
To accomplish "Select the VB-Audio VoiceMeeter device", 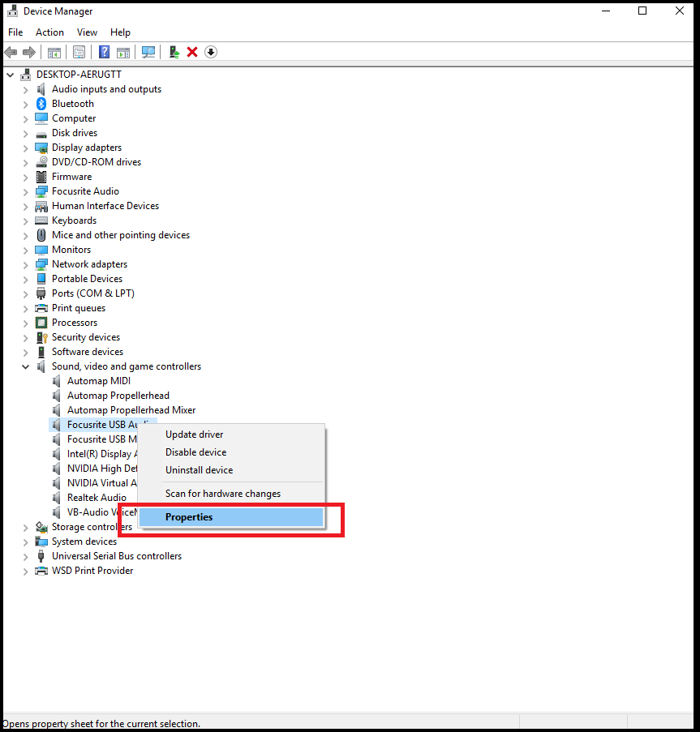I will tap(102, 512).
